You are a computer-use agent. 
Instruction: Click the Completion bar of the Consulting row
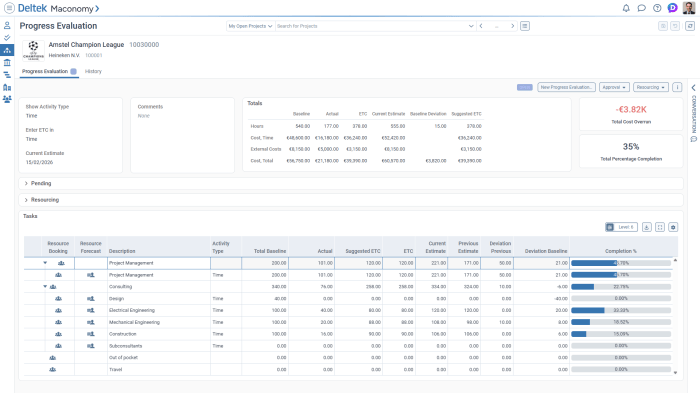pyautogui.click(x=621, y=287)
